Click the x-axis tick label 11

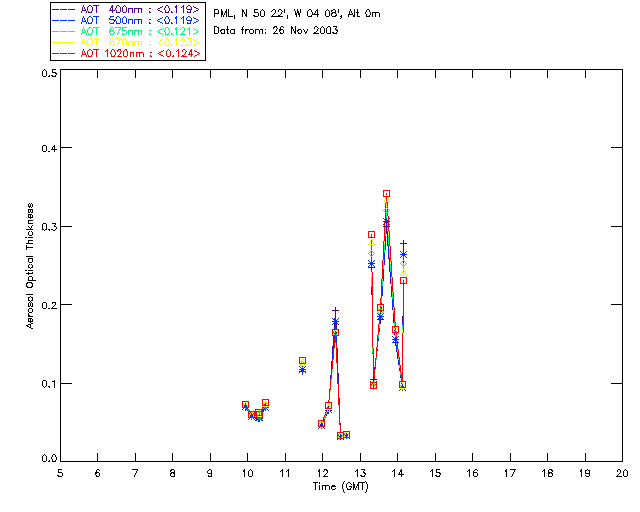[x=285, y=473]
